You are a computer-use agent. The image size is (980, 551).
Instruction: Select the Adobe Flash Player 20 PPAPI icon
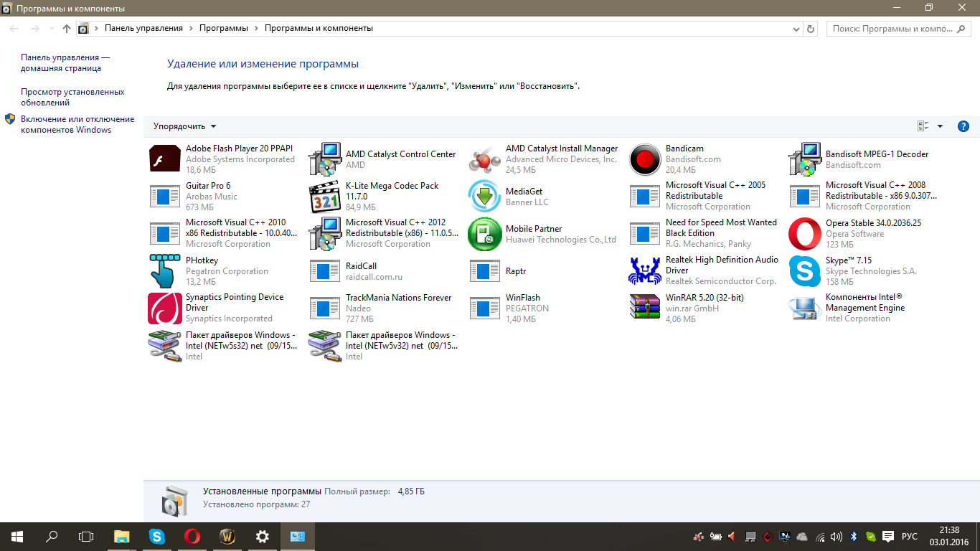tap(164, 159)
